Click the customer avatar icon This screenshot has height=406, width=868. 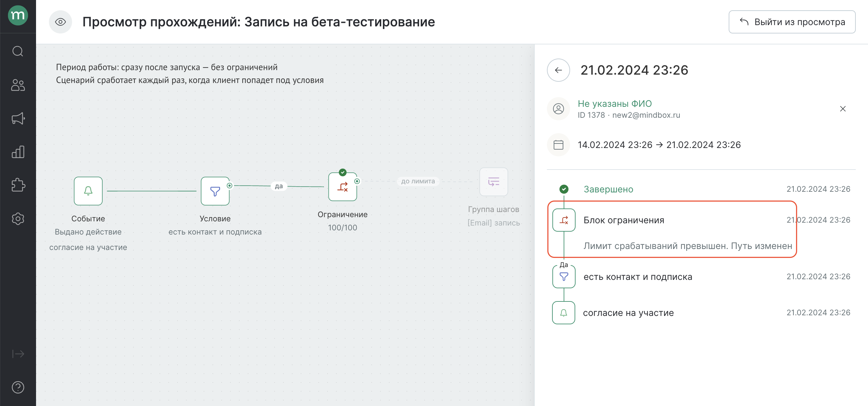click(558, 109)
